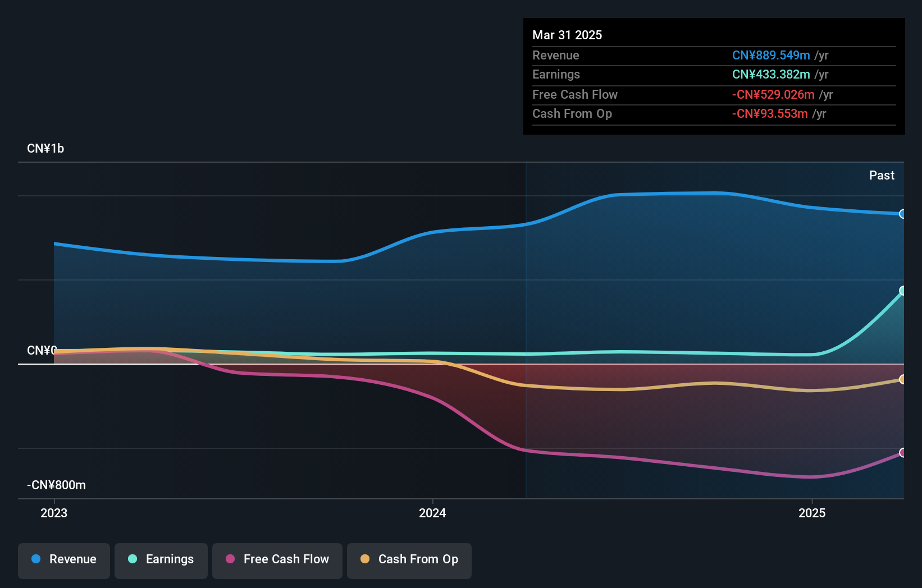Click the blue Revenue end-point marker
This screenshot has height=588, width=922.
(902, 214)
